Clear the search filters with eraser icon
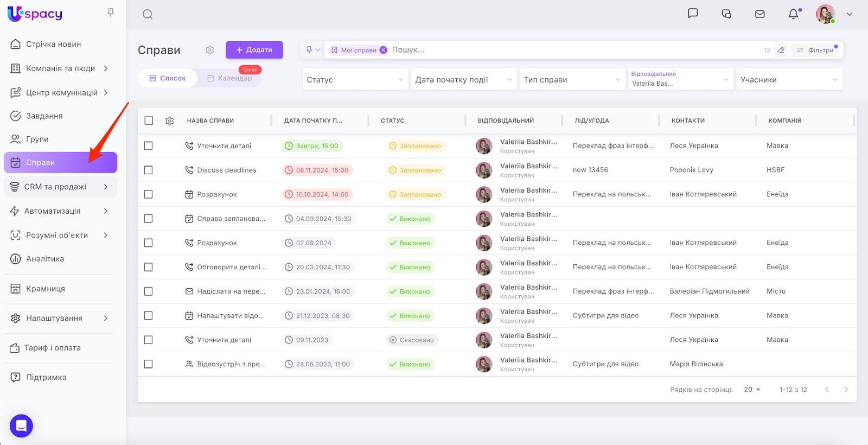Viewport: 868px width, 445px height. [x=781, y=50]
